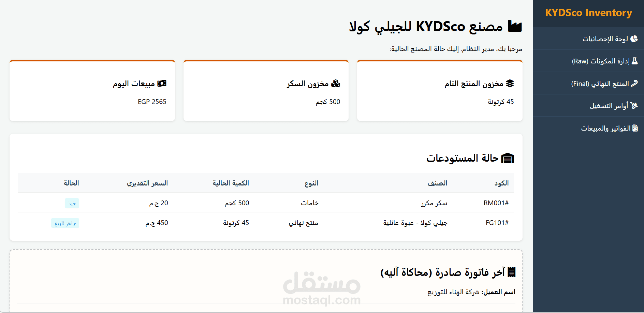Click the 45 كرتونة value on the stock card
The image size is (644, 313).
[x=500, y=102]
